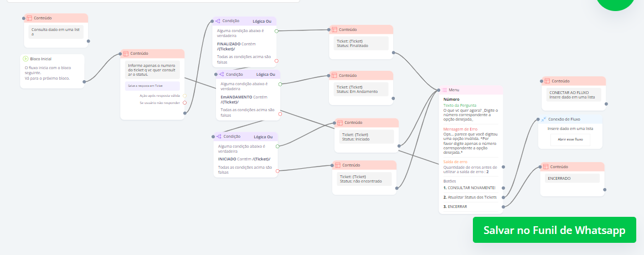Click the Conteúdo icon on the CONECTAR AO FLUXO block
The image size is (644, 255).
click(547, 81)
